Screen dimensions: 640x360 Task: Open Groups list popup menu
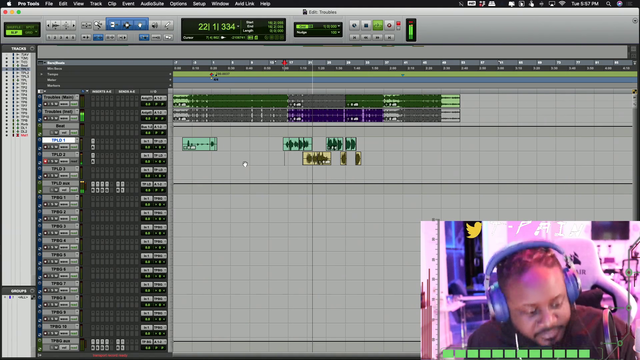pyautogui.click(x=32, y=291)
